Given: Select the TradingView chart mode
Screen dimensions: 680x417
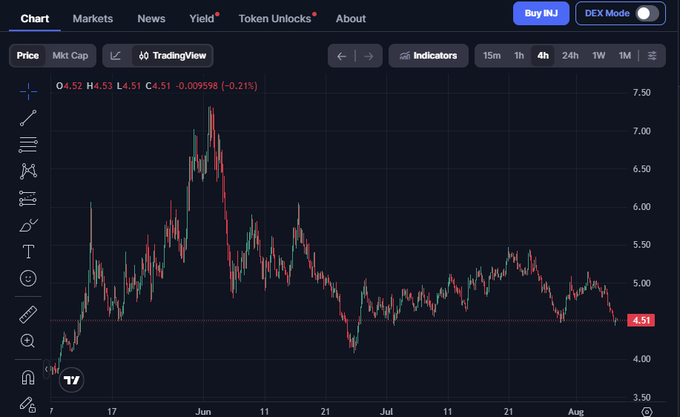Looking at the screenshot, I should (x=172, y=55).
